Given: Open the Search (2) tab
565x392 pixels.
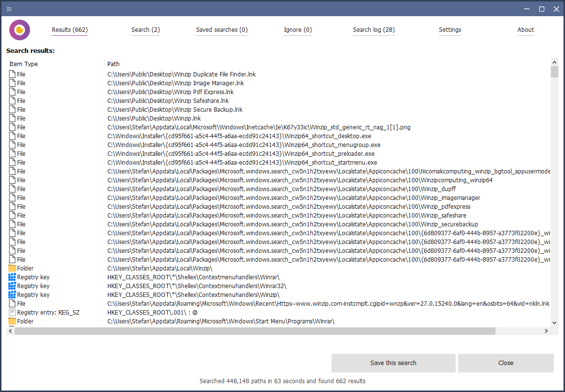Looking at the screenshot, I should click(146, 30).
